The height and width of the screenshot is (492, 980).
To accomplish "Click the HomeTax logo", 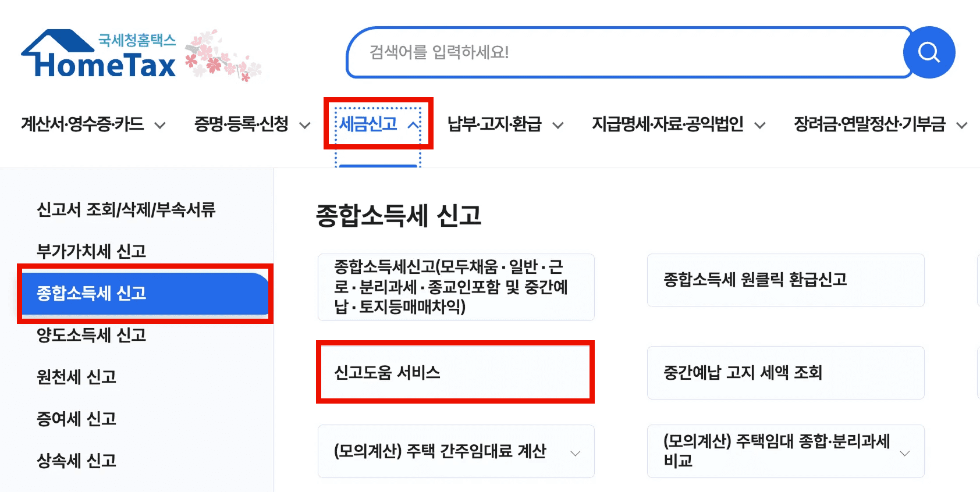I will pyautogui.click(x=99, y=55).
